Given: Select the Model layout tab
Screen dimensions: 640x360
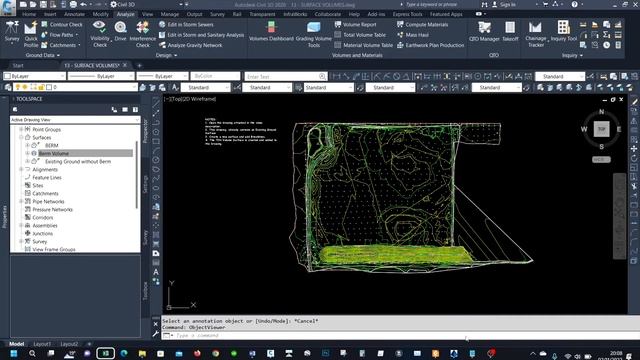Looking at the screenshot, I should [x=16, y=344].
